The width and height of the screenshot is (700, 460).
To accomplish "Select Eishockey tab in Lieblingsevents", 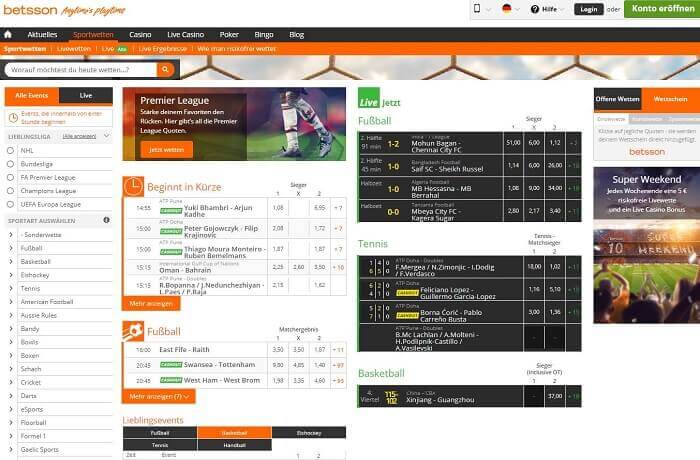I will click(x=309, y=433).
